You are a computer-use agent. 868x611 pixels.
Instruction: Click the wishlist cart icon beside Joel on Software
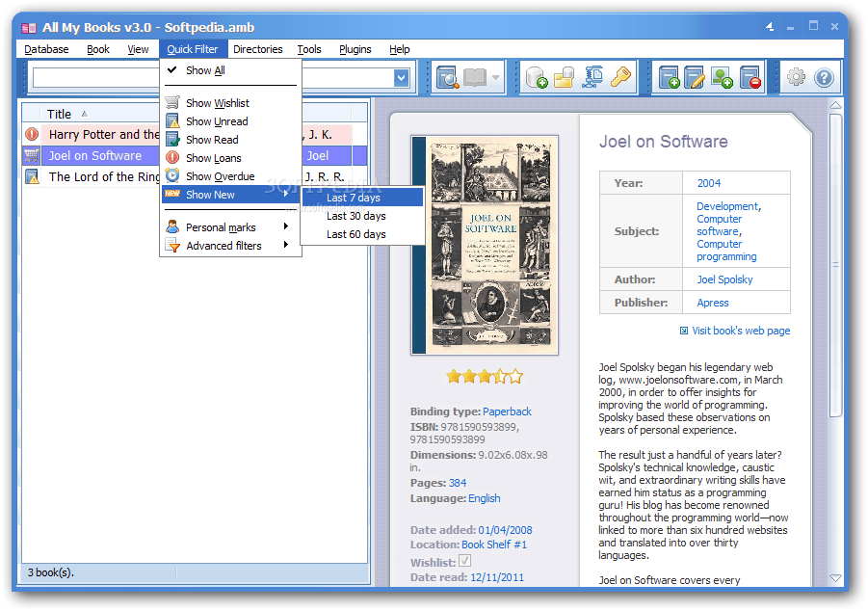pyautogui.click(x=32, y=156)
